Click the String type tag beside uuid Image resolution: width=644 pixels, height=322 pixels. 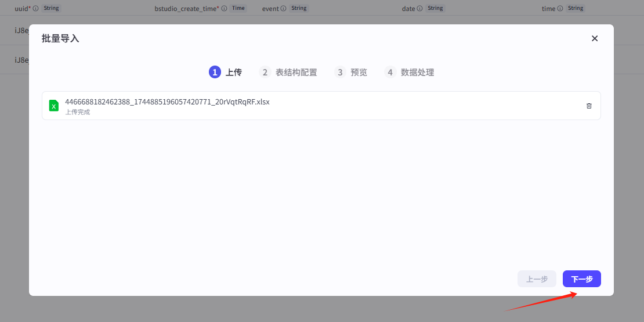[x=51, y=9]
